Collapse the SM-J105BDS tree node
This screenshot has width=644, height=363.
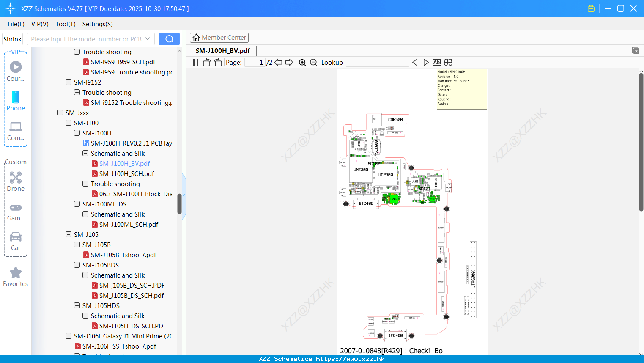pos(77,265)
